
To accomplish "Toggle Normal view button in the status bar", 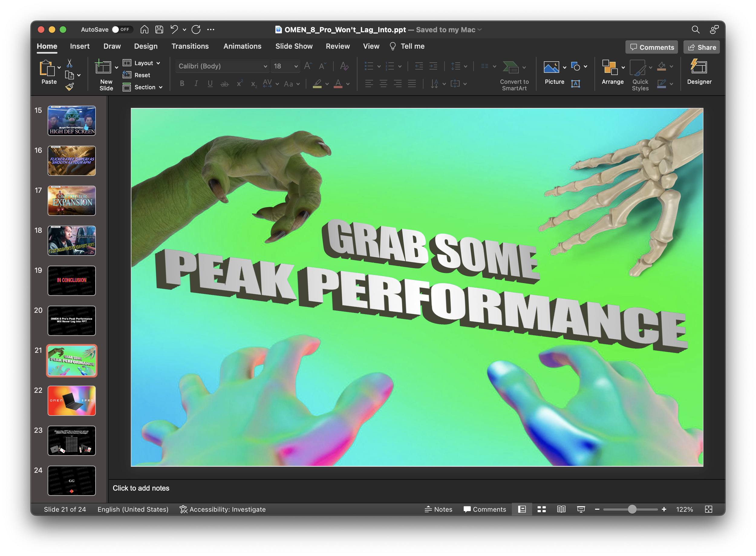I will pyautogui.click(x=522, y=509).
